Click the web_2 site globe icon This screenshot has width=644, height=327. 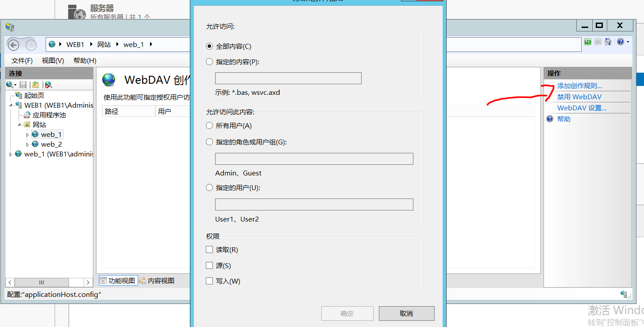coord(35,144)
